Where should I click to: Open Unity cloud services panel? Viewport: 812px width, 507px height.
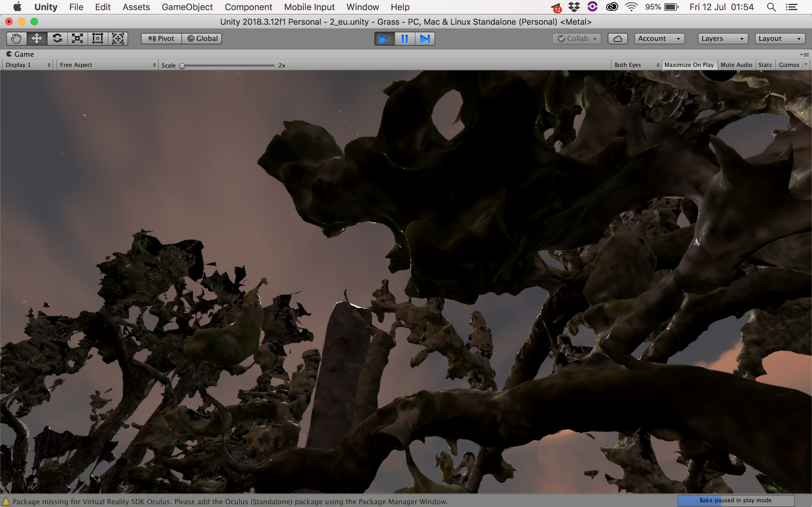pos(617,39)
